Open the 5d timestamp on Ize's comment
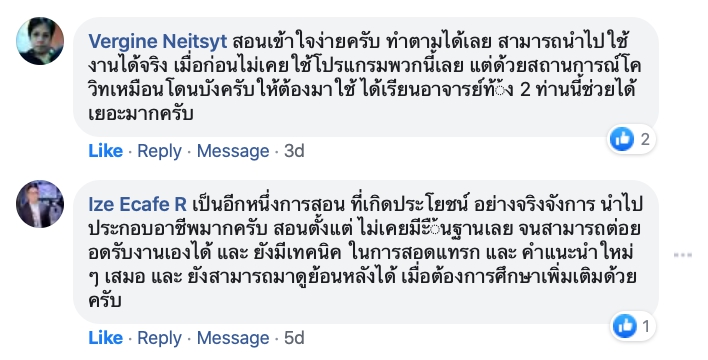The height and width of the screenshot is (360, 708). pos(294,338)
